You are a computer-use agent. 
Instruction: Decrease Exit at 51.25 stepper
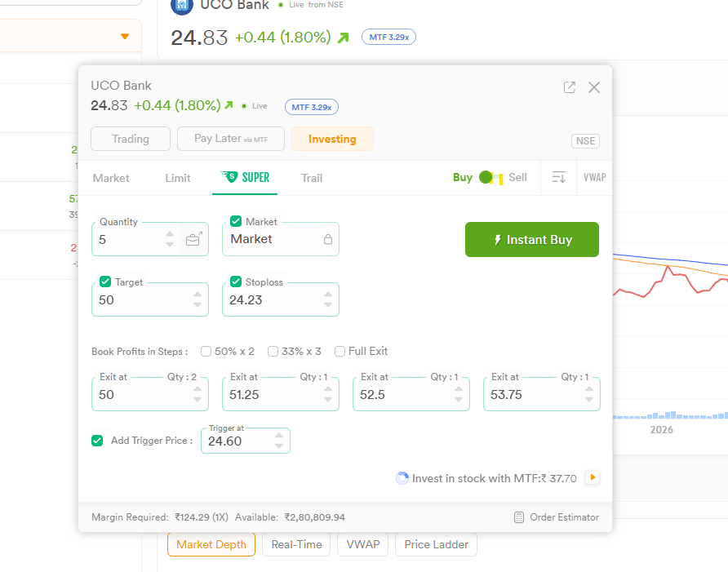click(x=328, y=399)
